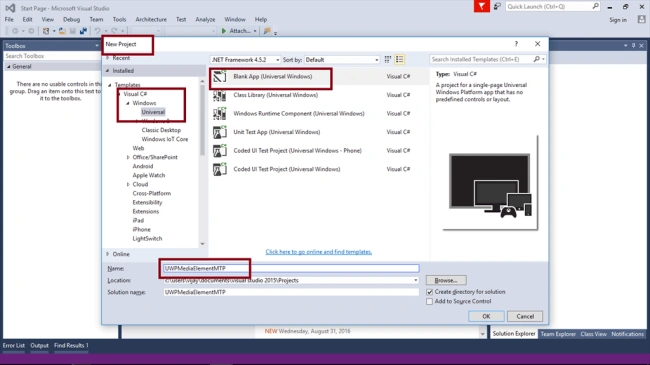Collapse the General group in Toolbox
The height and width of the screenshot is (365, 650).
(x=9, y=66)
